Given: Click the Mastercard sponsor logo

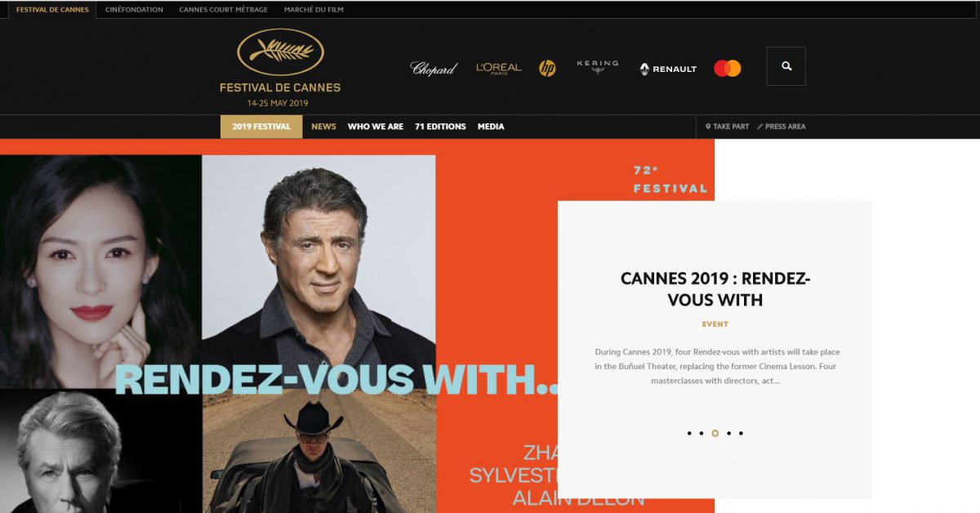Looking at the screenshot, I should [728, 69].
